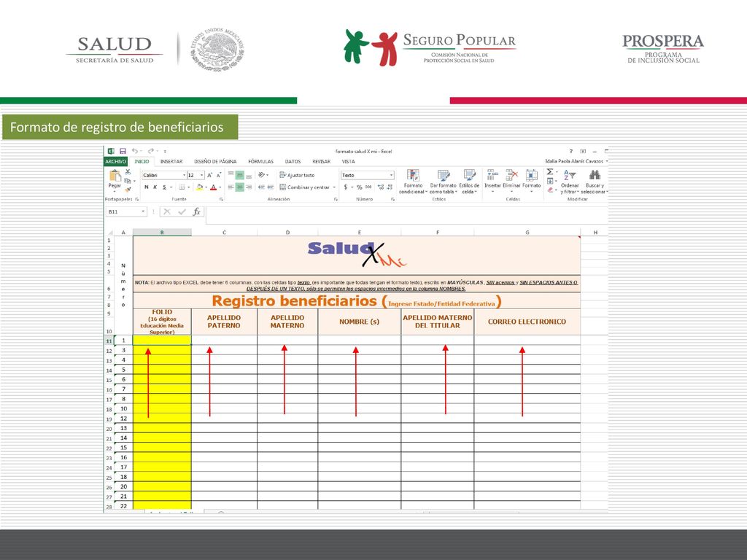747x560 pixels.
Task: Open Dar formato como tabla
Action: (443, 182)
